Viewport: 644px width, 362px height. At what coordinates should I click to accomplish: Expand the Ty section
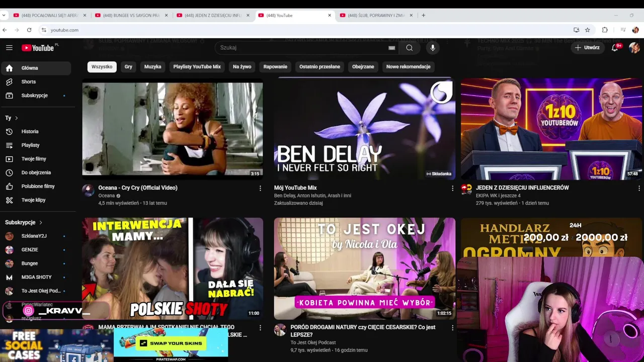point(12,118)
